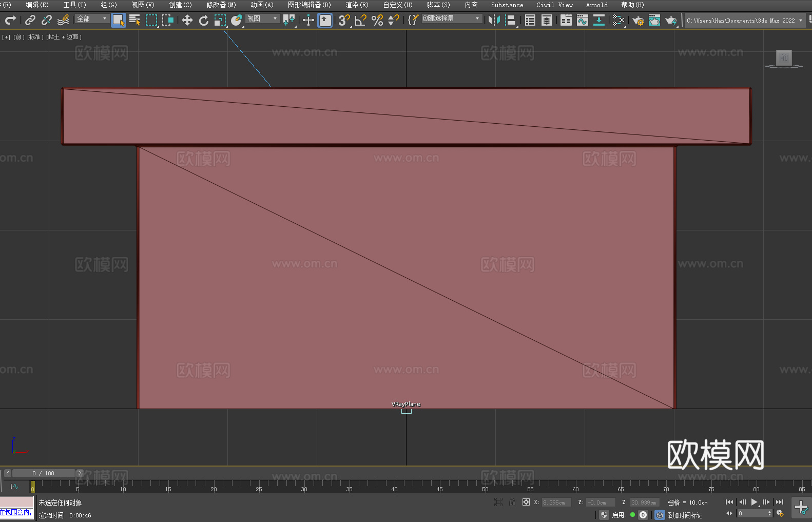This screenshot has width=812, height=522.
Task: Toggle Percent Snap
Action: 377,20
